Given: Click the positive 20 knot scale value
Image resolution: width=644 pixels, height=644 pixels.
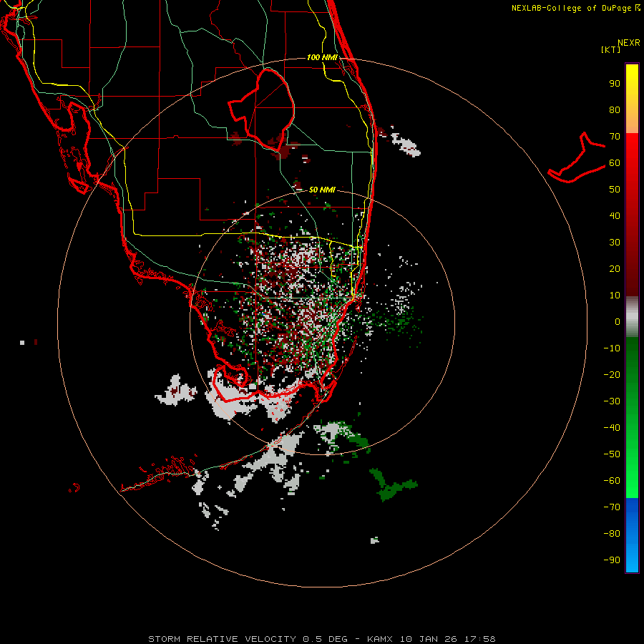Looking at the screenshot, I should pos(615,269).
